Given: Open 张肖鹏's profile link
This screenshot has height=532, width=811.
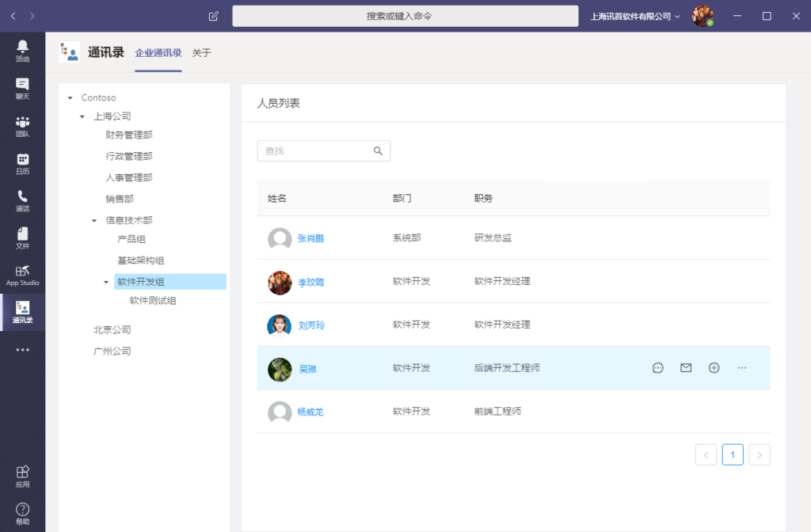Looking at the screenshot, I should 310,238.
